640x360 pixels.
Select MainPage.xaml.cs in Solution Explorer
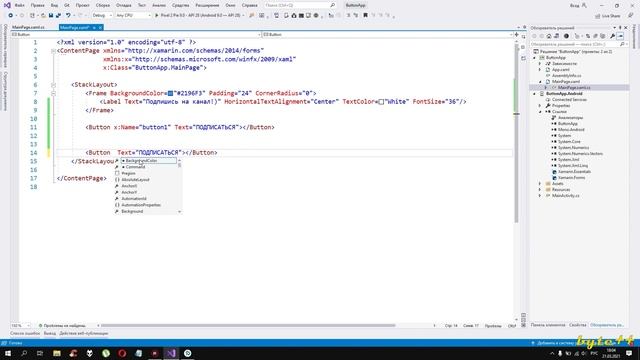point(574,88)
